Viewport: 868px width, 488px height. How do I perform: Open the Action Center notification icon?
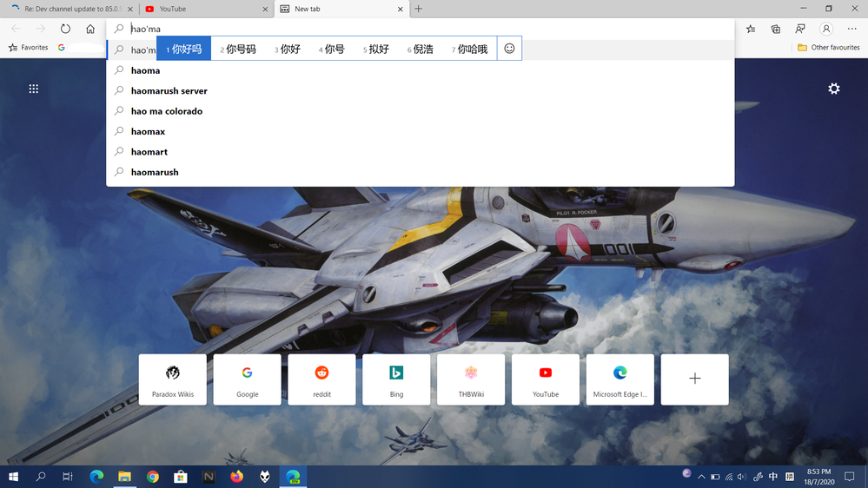coord(849,477)
